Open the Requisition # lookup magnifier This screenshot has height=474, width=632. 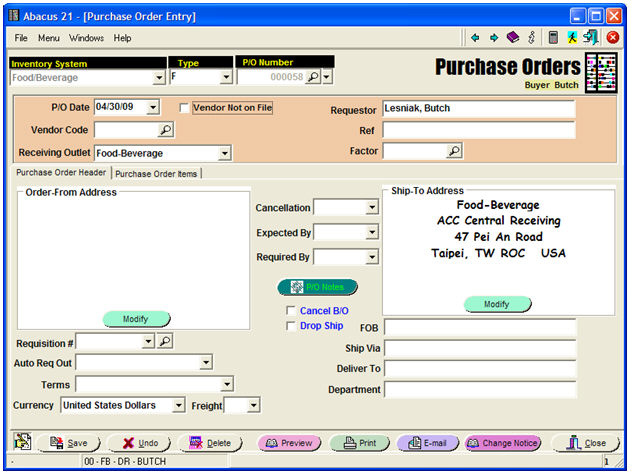[x=166, y=342]
